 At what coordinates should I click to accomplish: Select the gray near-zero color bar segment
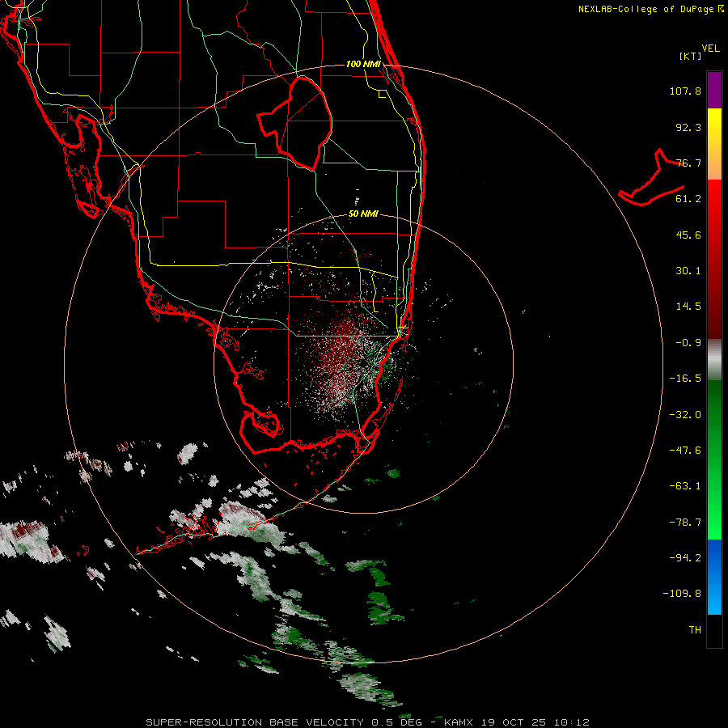click(x=714, y=359)
